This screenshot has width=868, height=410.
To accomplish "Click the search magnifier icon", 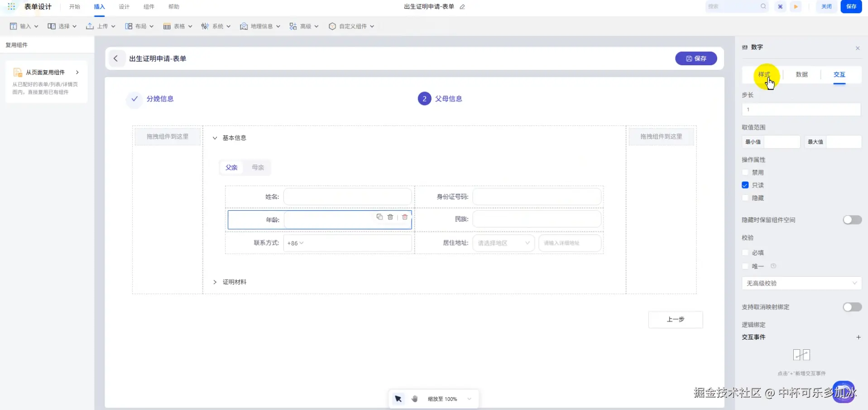I will pos(763,6).
